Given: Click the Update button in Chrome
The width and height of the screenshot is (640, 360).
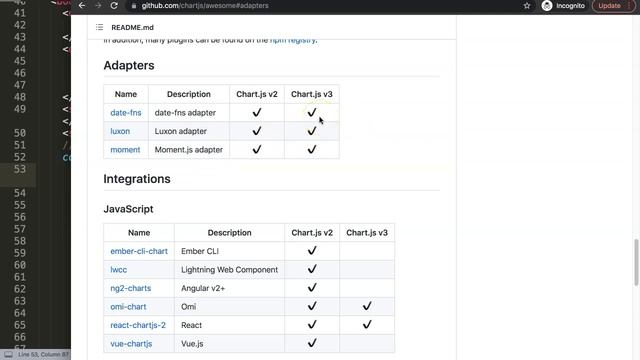Looking at the screenshot, I should click(x=609, y=6).
